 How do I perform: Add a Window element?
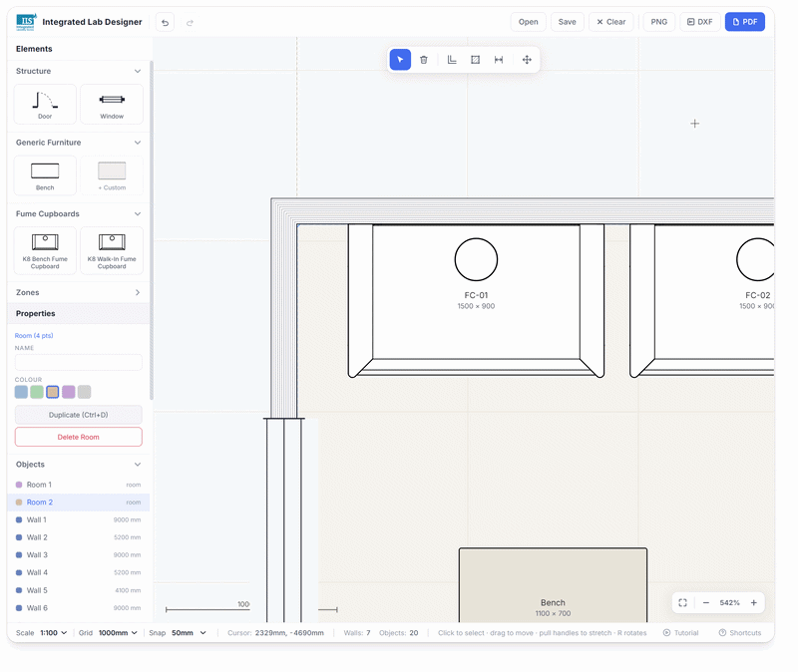click(112, 105)
